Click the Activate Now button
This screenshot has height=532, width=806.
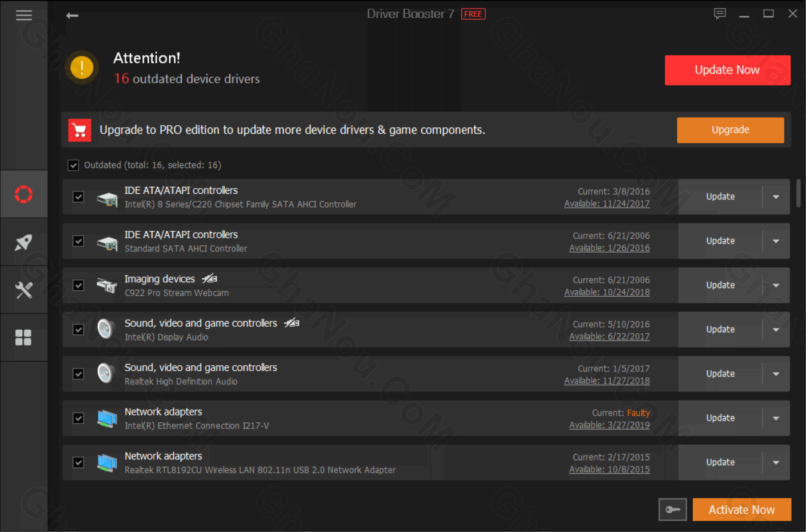coord(741,510)
